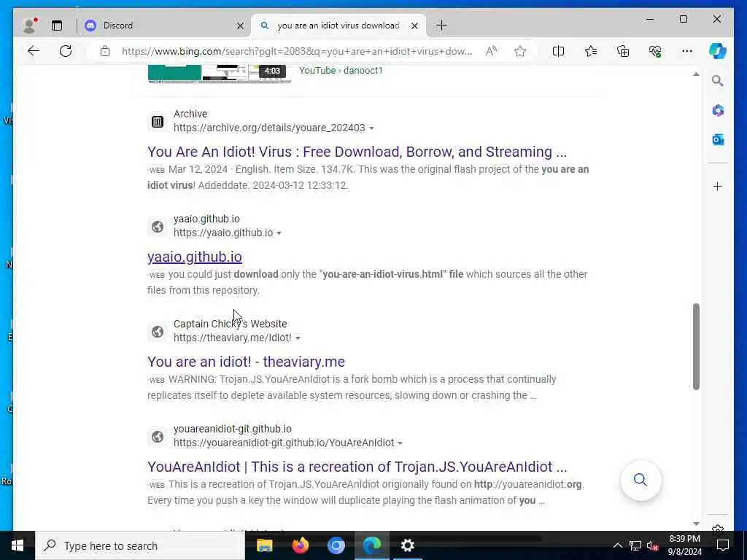747x560 pixels.
Task: Open the Edge profile avatar icon
Action: point(29,26)
